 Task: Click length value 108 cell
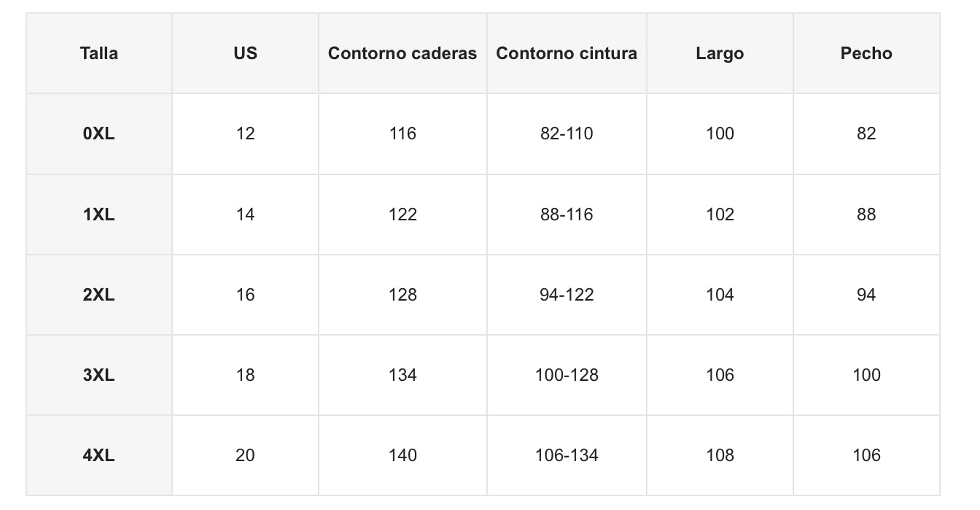[x=720, y=455]
